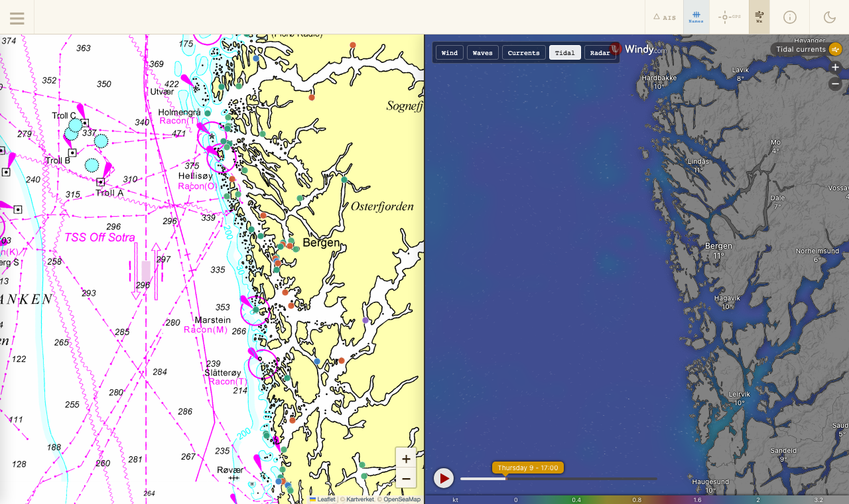Click the Lindås 11° weather label
This screenshot has height=504, width=849.
pos(698,166)
